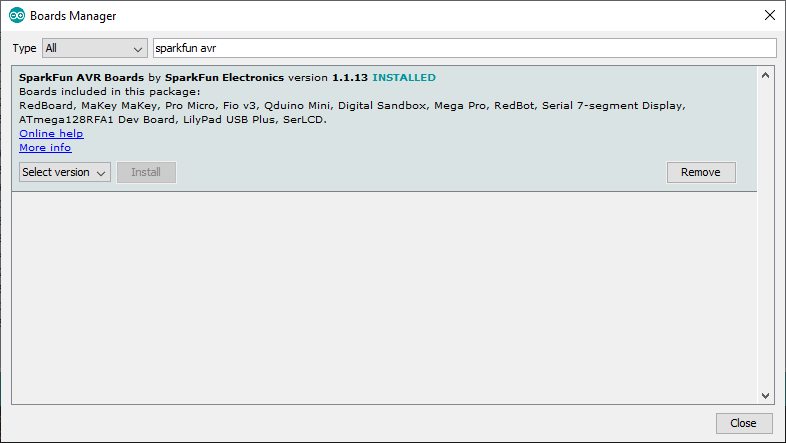Open the Online help link
The height and width of the screenshot is (443, 786).
(51, 133)
